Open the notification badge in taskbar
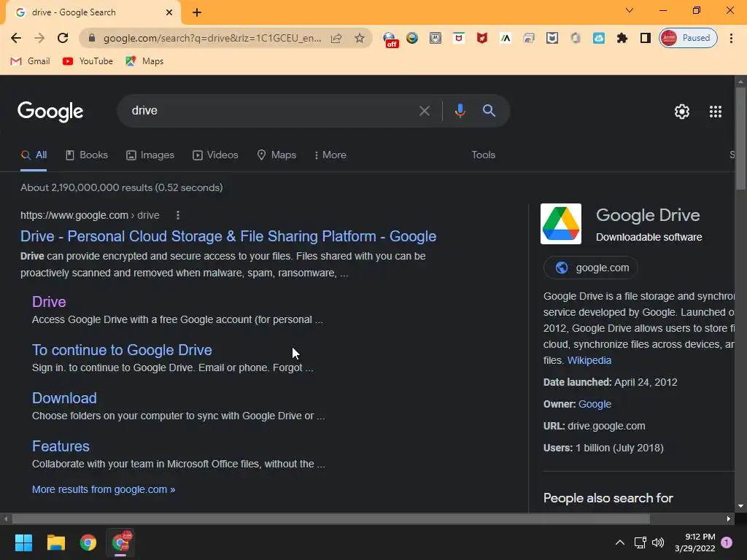This screenshot has width=747, height=560. 727,542
